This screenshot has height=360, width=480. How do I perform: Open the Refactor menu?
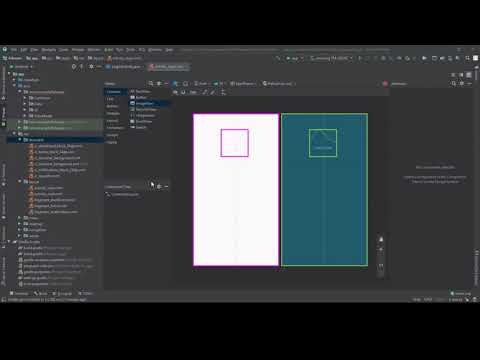[94, 50]
